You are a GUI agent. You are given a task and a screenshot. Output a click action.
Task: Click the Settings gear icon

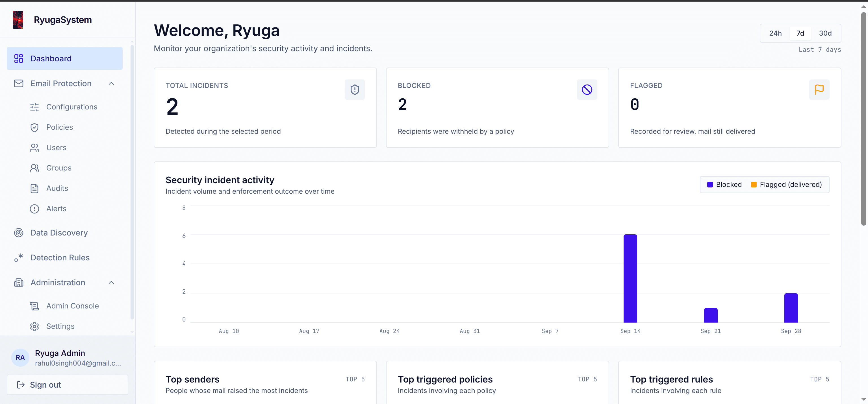pyautogui.click(x=34, y=327)
